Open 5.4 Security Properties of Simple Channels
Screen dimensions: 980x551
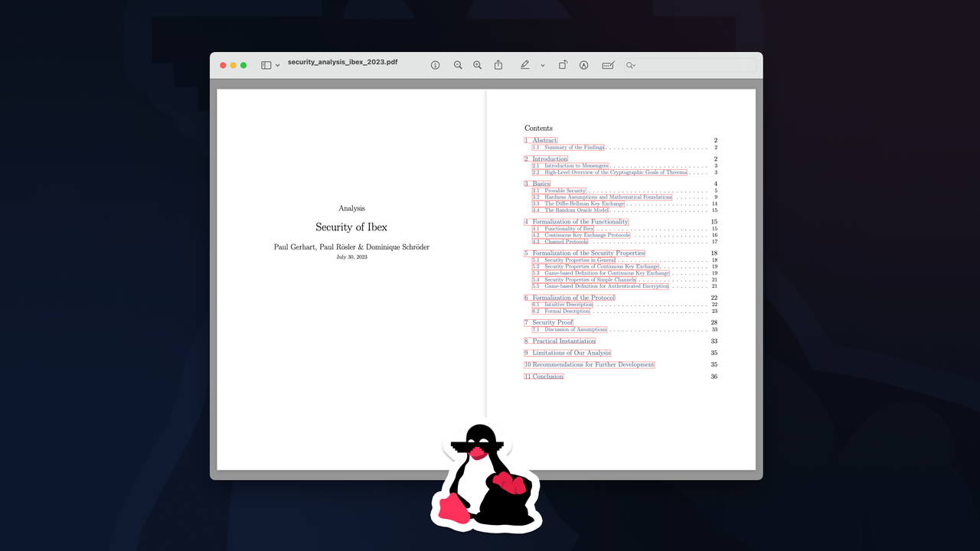click(x=585, y=280)
